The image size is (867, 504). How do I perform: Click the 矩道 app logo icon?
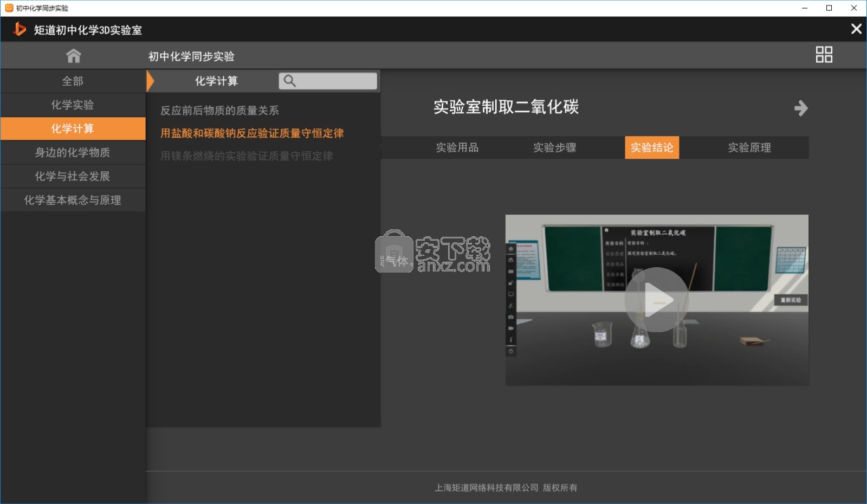tap(20, 29)
